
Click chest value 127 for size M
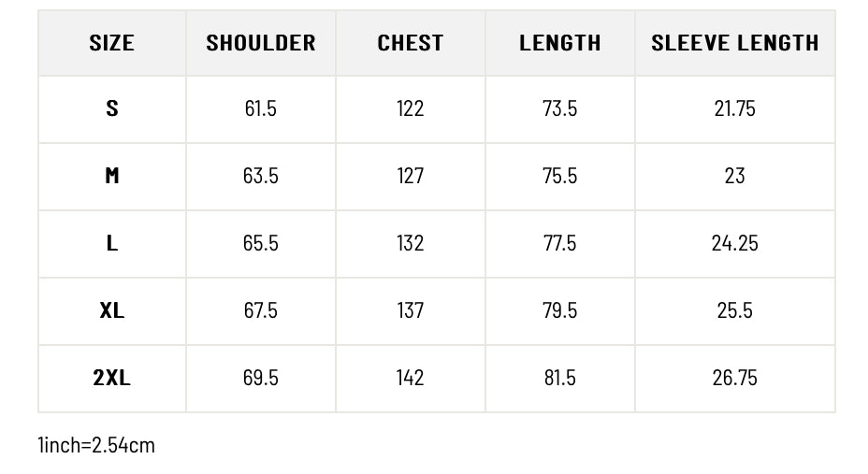[411, 176]
